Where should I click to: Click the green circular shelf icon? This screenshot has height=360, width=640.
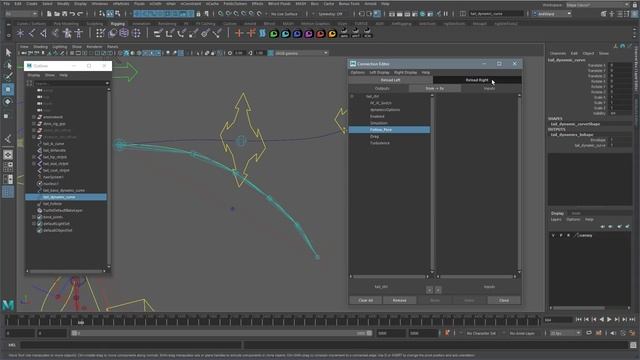coord(274,34)
